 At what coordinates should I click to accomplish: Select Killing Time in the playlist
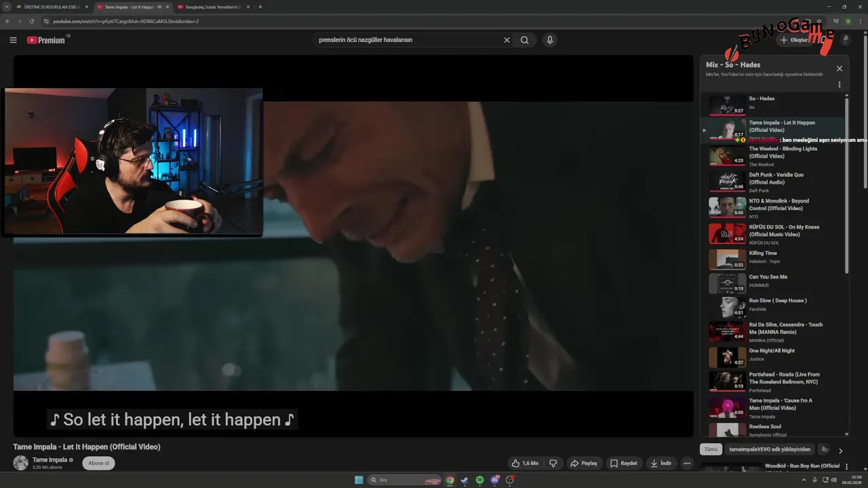click(x=773, y=258)
